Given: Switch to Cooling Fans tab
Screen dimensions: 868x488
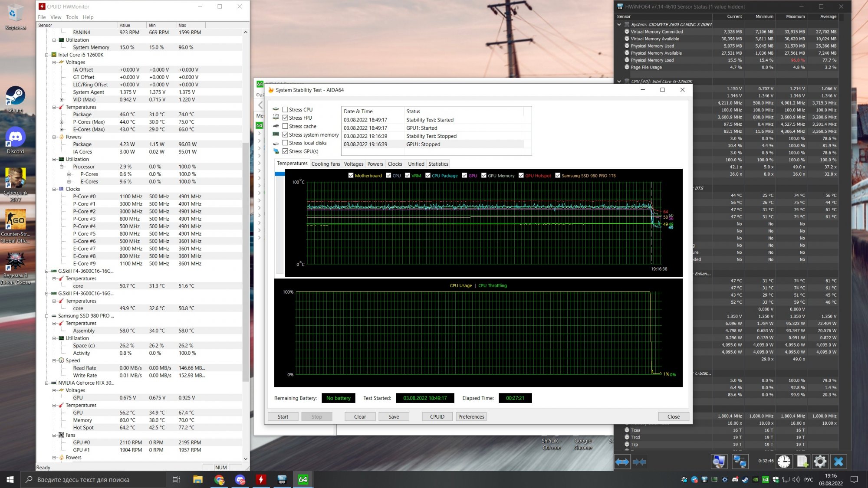Looking at the screenshot, I should 325,164.
